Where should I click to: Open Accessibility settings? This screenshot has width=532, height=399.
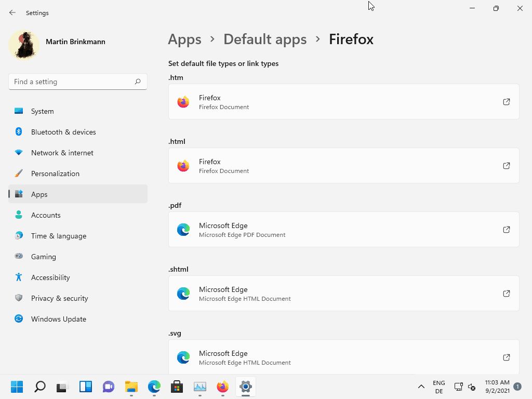[x=78, y=277]
